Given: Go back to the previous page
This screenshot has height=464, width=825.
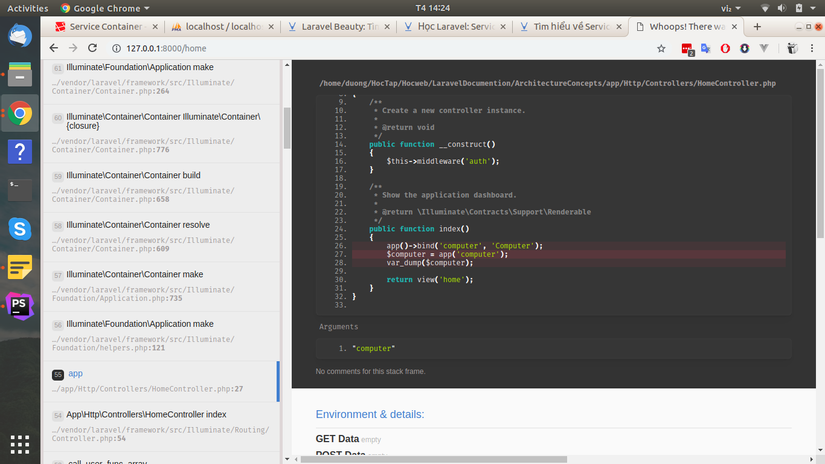Looking at the screenshot, I should 54,47.
